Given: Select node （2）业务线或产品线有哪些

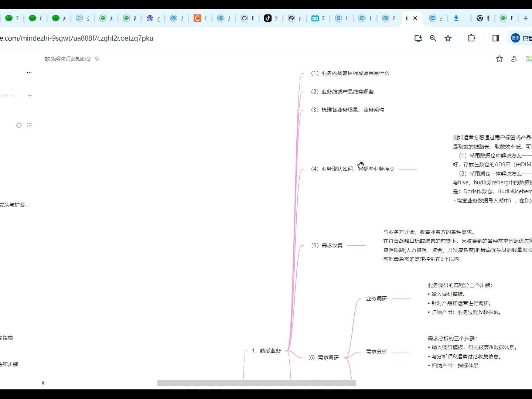Looking at the screenshot, I should pyautogui.click(x=342, y=92).
